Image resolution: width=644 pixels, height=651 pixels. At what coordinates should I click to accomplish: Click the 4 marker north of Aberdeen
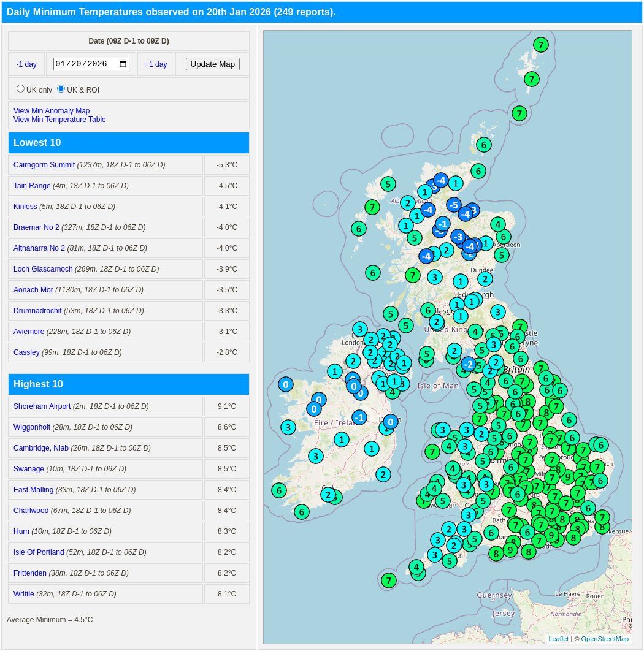(498, 224)
